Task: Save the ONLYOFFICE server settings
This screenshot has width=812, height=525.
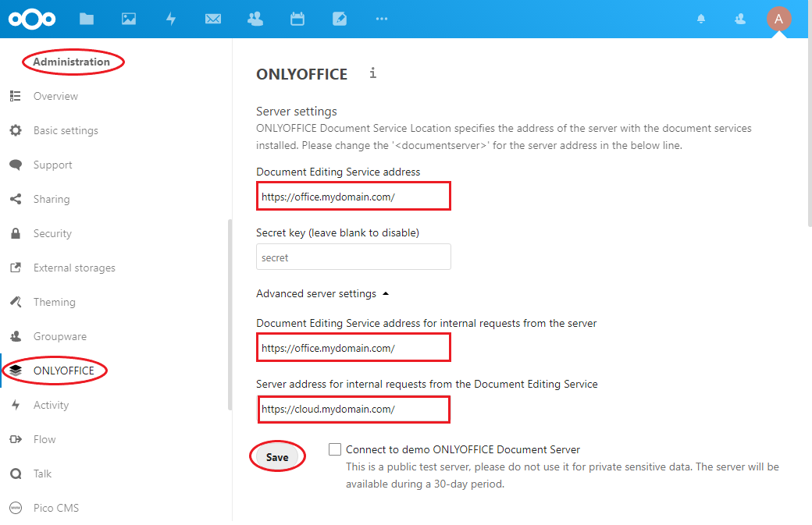Action: (x=277, y=457)
